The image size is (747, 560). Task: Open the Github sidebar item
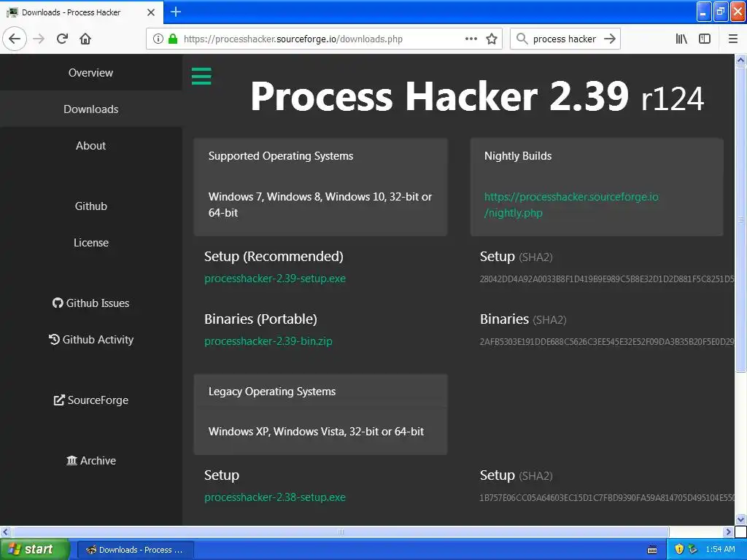(90, 206)
